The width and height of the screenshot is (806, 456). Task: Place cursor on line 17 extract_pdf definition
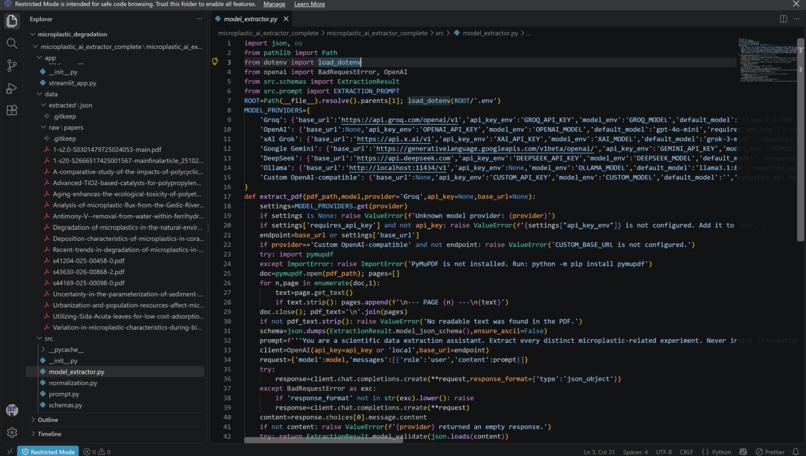[x=390, y=196]
